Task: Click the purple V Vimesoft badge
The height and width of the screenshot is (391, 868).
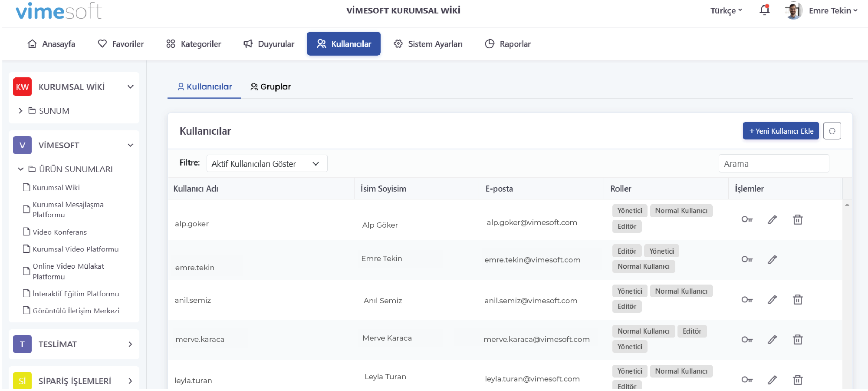Action: (22, 145)
